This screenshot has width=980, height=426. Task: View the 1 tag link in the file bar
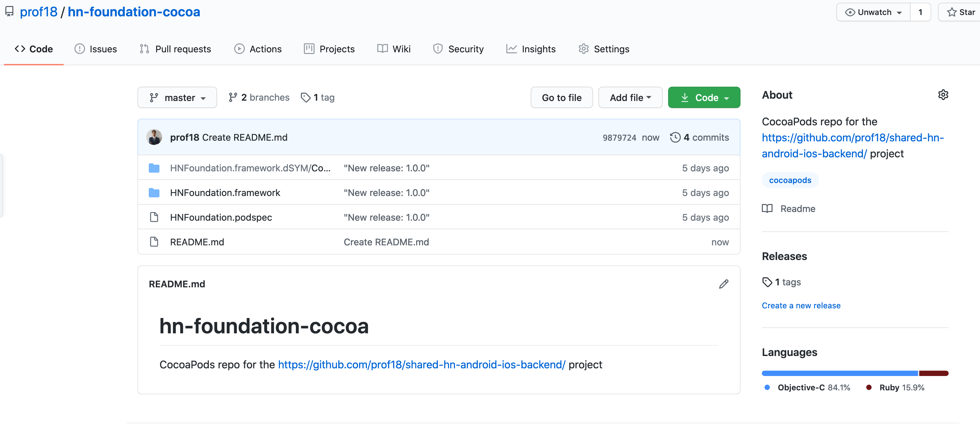click(317, 98)
